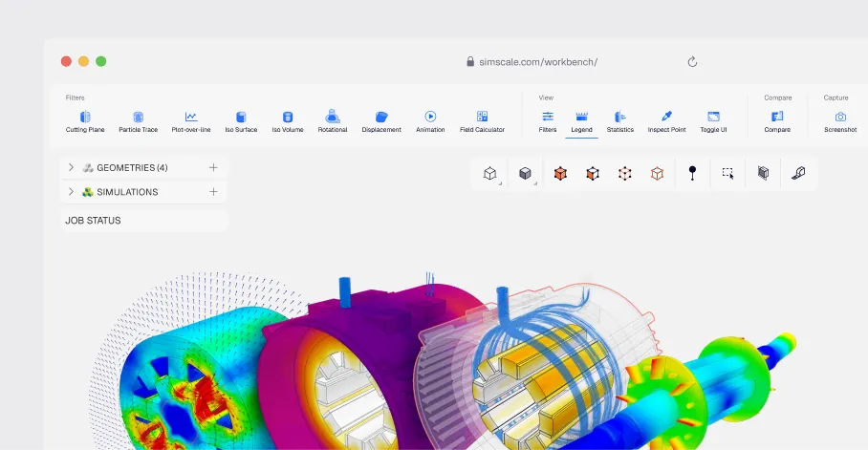Expand the GEOMETRIES (4) tree
This screenshot has height=450, width=868.
pos(71,167)
